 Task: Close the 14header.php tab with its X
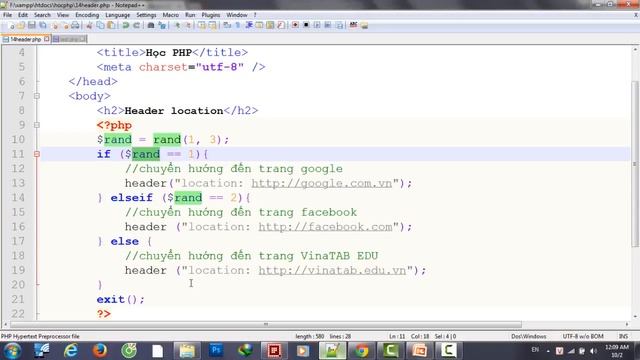coord(47,39)
